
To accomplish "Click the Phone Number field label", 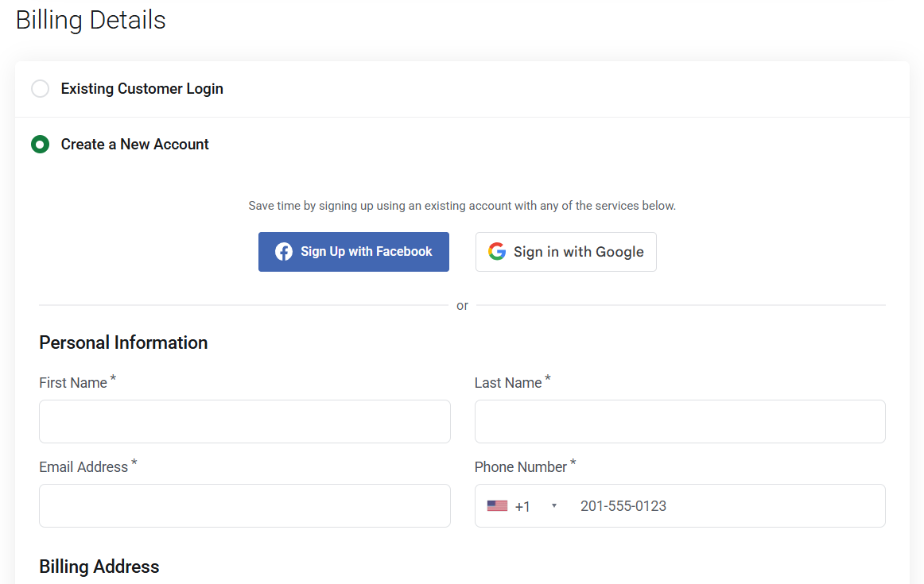I will [x=521, y=467].
